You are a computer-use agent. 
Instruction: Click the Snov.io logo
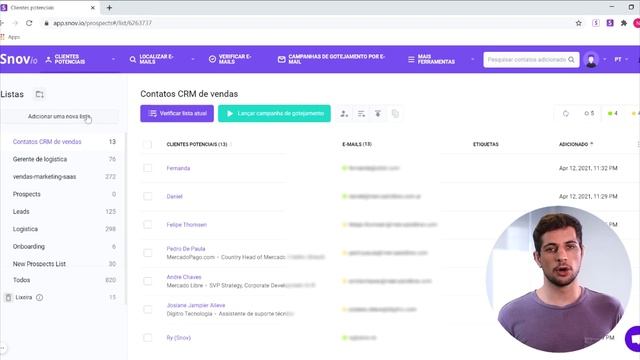pyautogui.click(x=19, y=59)
